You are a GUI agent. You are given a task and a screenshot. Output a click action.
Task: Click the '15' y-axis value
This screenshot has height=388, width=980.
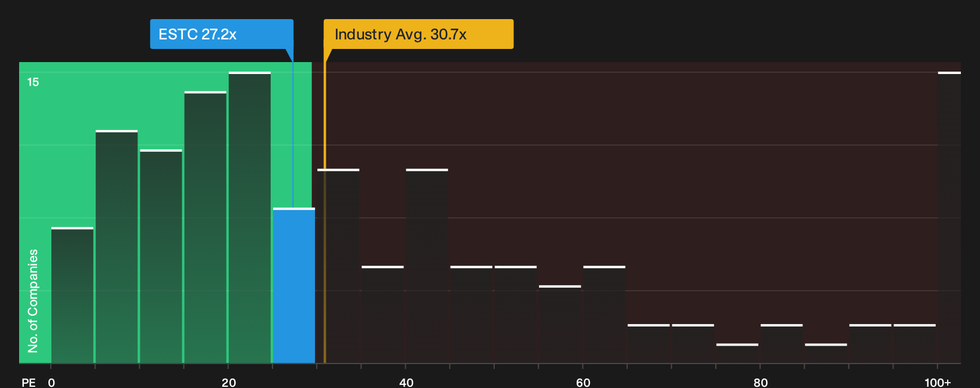33,82
